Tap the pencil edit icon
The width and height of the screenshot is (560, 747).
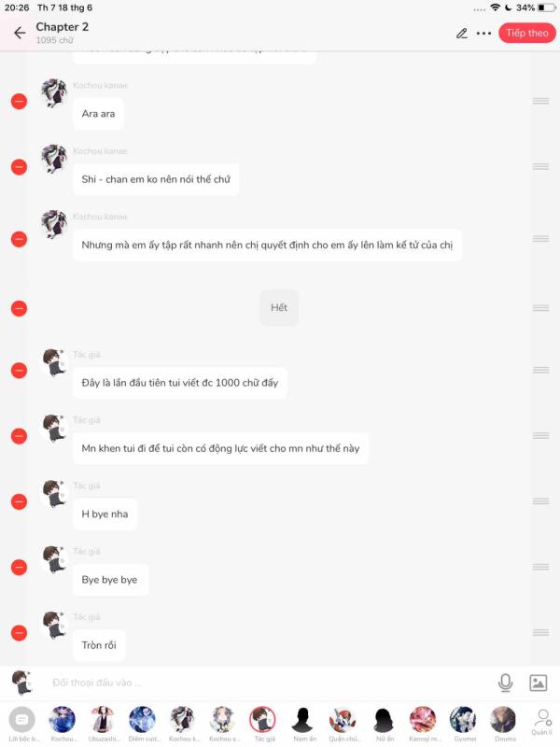pos(461,34)
